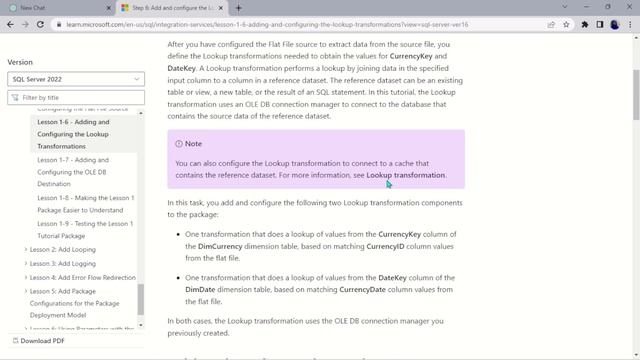Open the Chrome profile avatar
This screenshot has width=640, height=360.
(615, 24)
